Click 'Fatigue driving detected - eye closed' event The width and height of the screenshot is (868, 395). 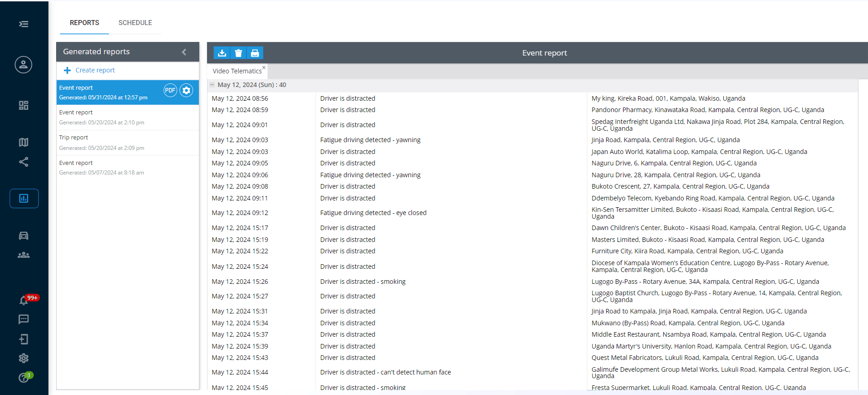tap(373, 213)
